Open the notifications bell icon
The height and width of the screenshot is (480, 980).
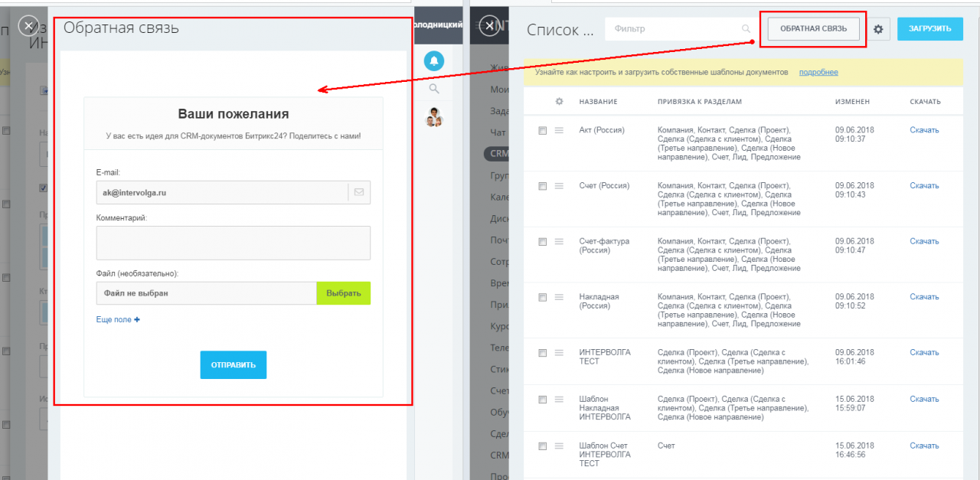pos(434,61)
